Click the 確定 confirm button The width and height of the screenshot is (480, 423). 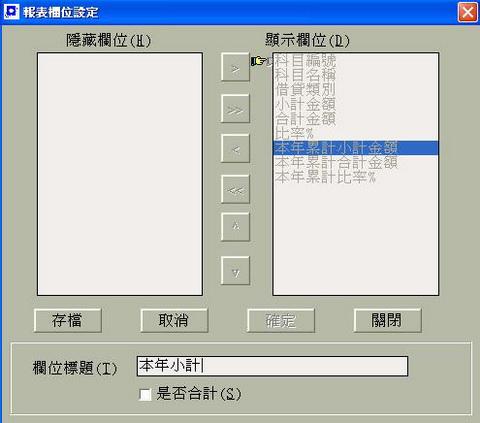tap(281, 321)
